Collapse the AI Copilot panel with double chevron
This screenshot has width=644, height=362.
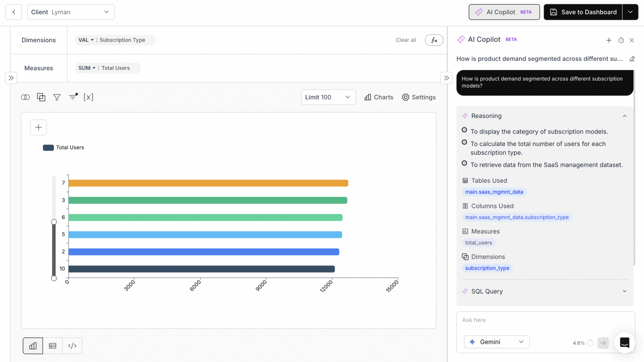(446, 78)
